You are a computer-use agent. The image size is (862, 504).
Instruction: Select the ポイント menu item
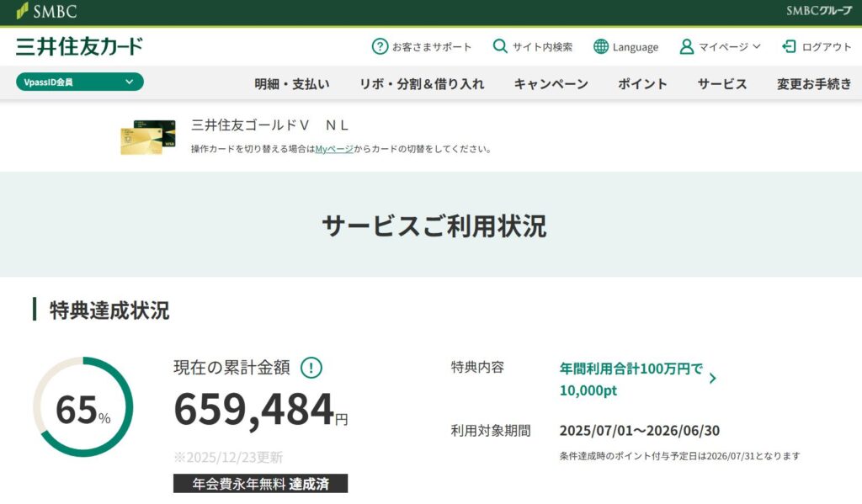coord(642,83)
